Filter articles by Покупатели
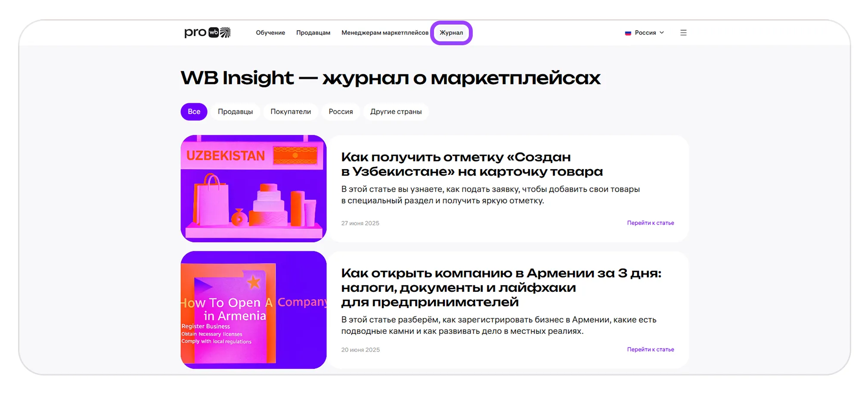Viewport: 868px width, 395px height. point(291,111)
